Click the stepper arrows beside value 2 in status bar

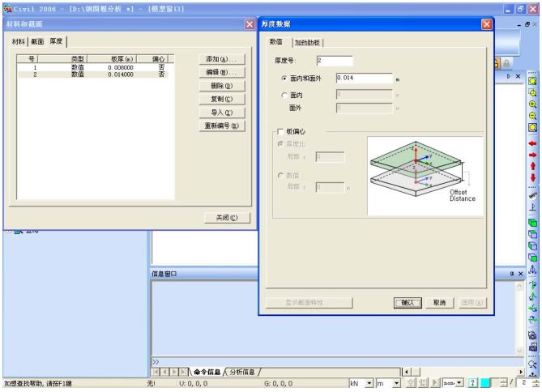point(536,382)
